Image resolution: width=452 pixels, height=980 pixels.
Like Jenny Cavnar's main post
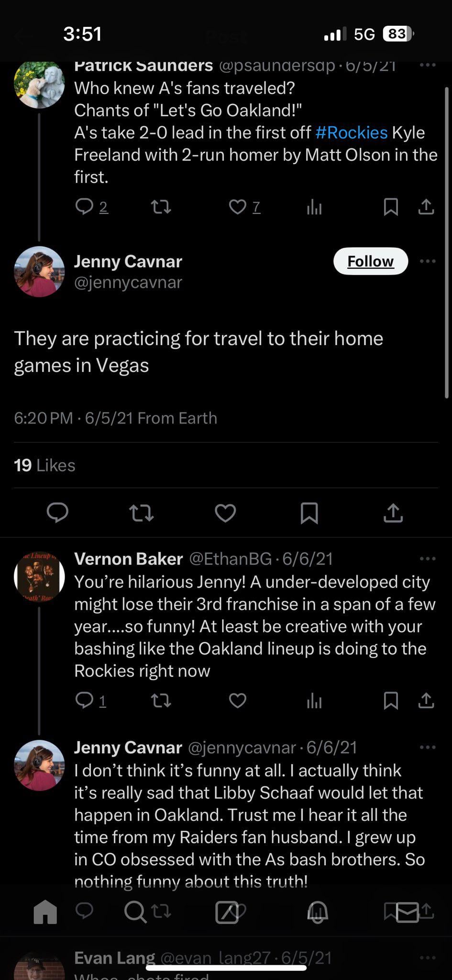[x=225, y=513]
